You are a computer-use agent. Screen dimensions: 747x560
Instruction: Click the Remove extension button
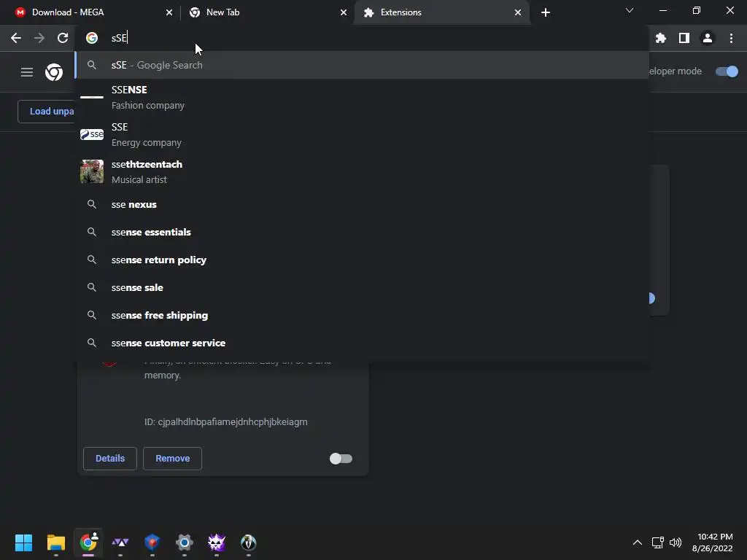point(172,459)
